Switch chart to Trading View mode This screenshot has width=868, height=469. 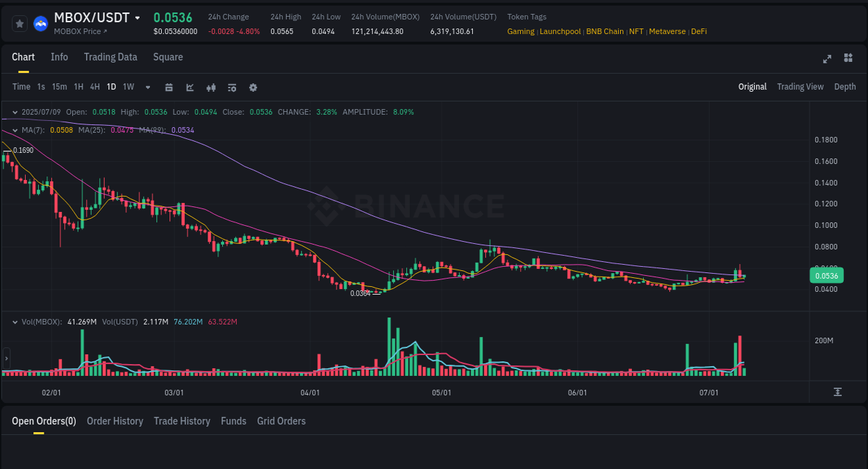(x=800, y=87)
